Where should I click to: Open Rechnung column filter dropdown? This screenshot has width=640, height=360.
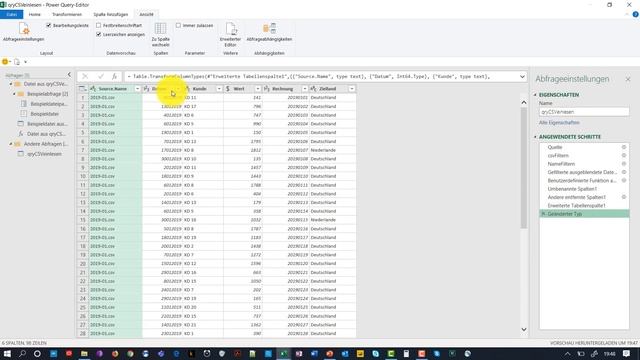coord(304,89)
